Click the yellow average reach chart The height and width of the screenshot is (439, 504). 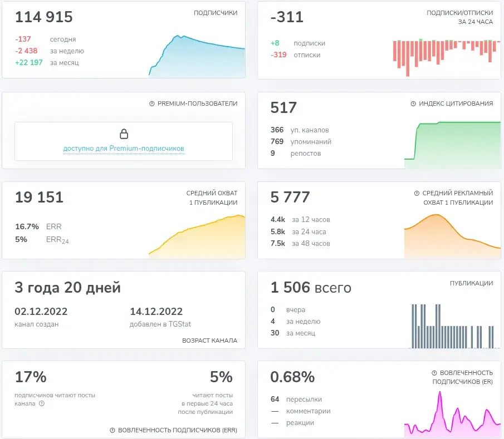point(197,236)
